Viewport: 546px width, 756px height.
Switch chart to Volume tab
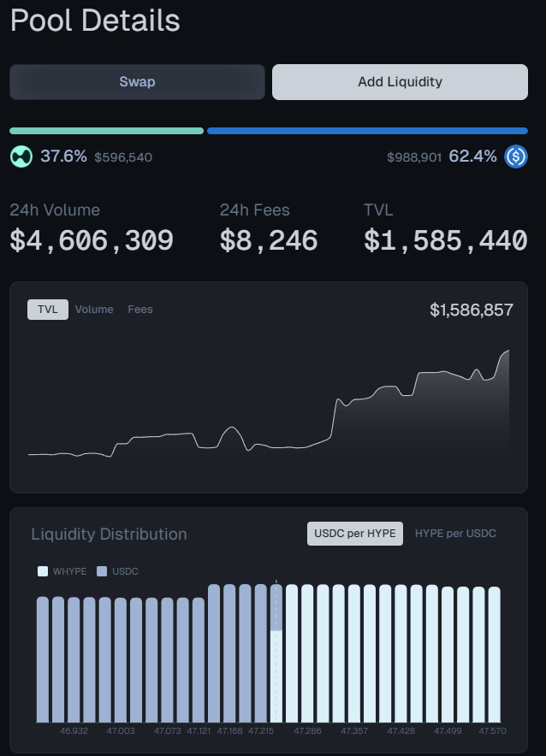click(x=94, y=310)
